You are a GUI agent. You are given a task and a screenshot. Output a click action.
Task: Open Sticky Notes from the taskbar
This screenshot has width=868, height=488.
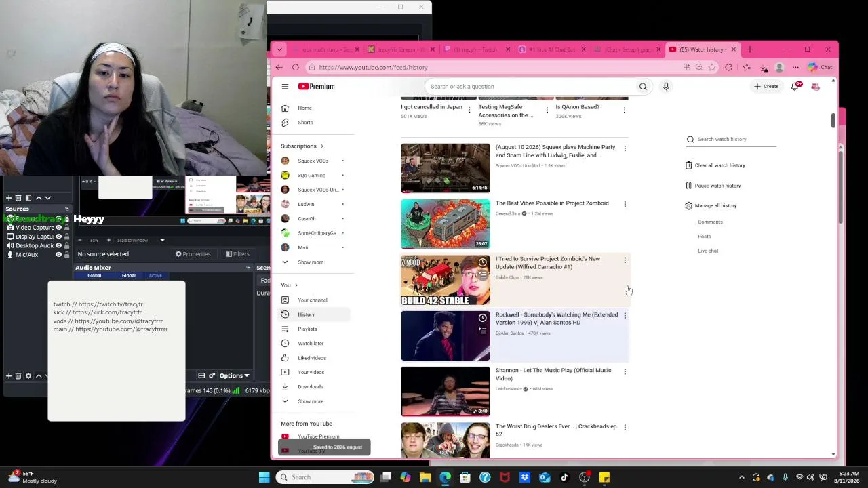[x=604, y=477]
